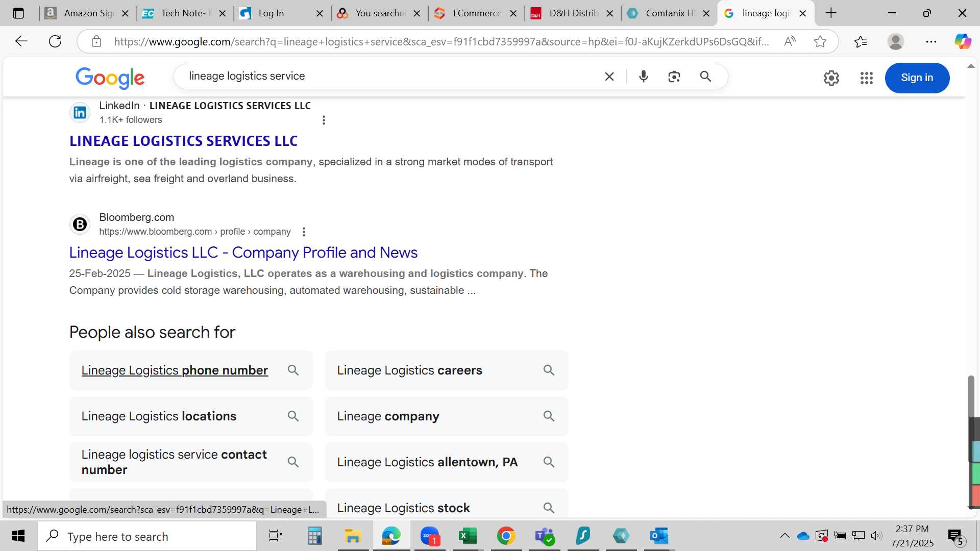Open LINEAGE LOGISTICS SERVICES LLC LinkedIn result
Screen dimensions: 980x551
tap(183, 141)
